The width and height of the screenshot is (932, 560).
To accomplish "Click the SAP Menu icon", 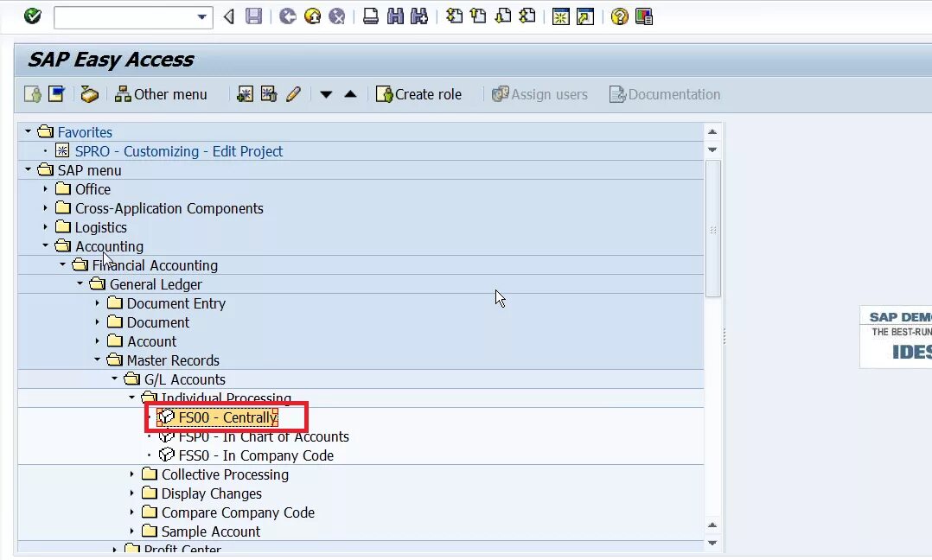I will [56, 94].
